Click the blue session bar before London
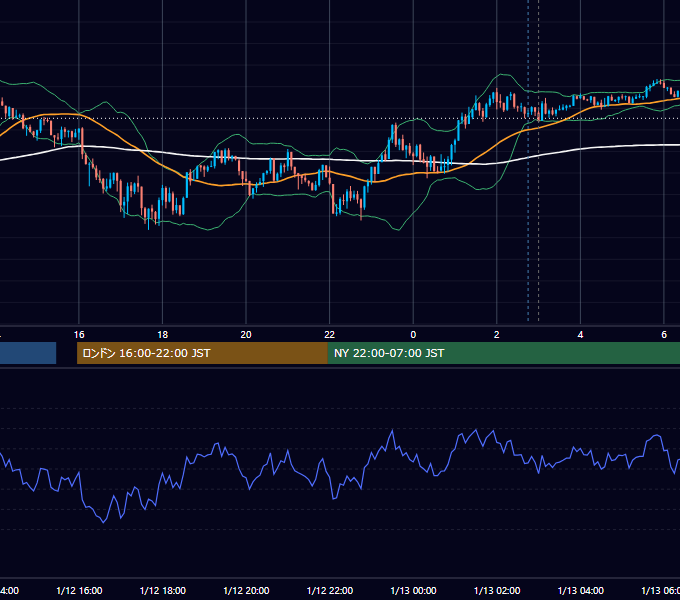Image resolution: width=680 pixels, height=600 pixels. (x=28, y=353)
